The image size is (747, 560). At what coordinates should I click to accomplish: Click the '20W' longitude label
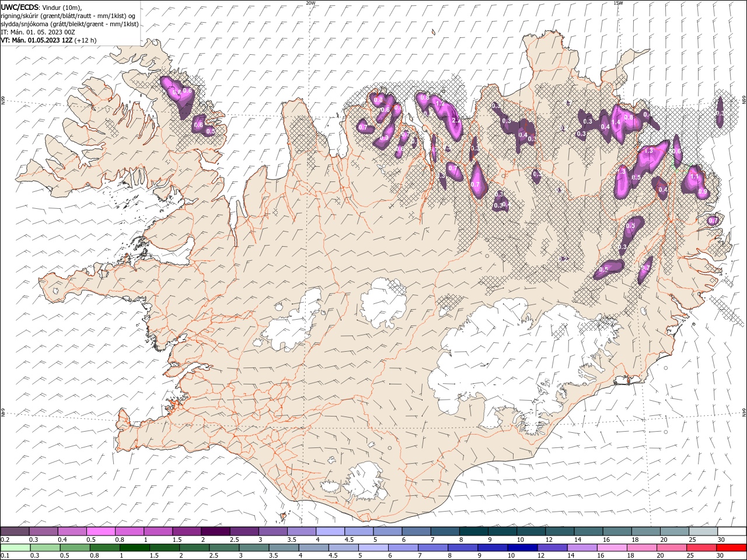tap(310, 3)
